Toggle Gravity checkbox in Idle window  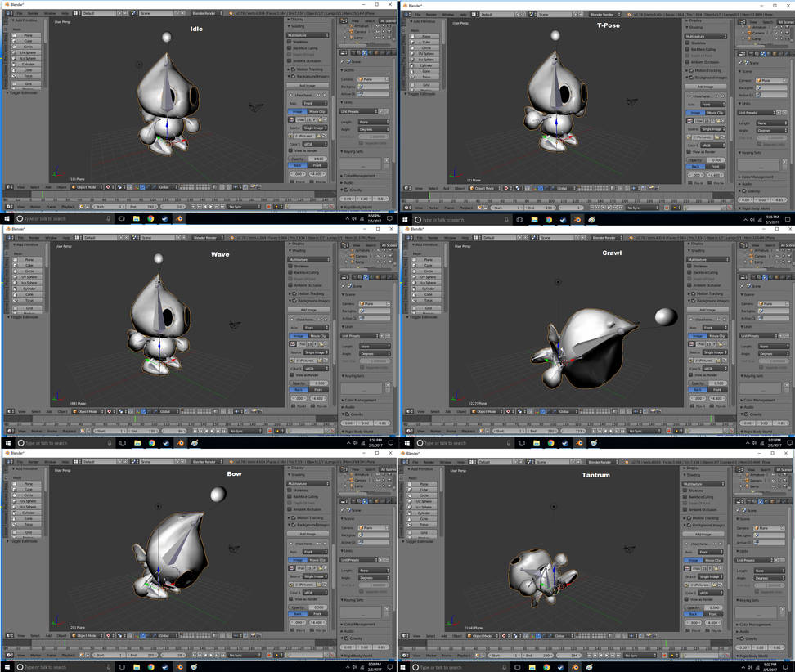(x=347, y=190)
